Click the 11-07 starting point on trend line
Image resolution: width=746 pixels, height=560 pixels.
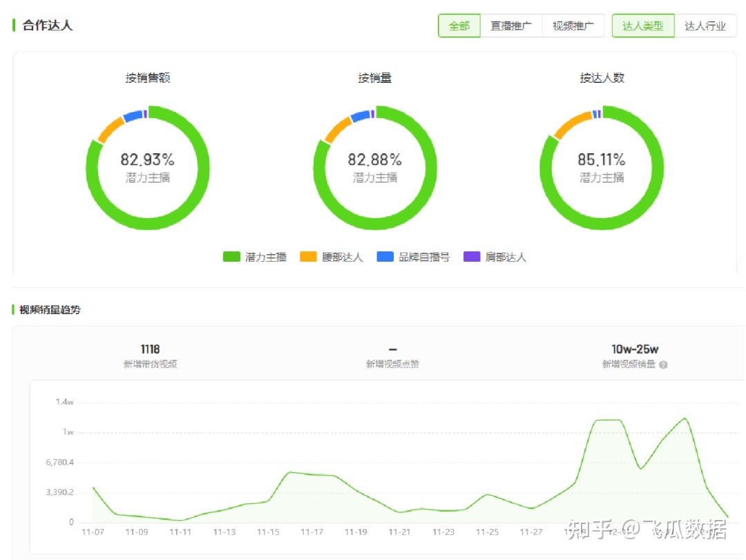93,487
